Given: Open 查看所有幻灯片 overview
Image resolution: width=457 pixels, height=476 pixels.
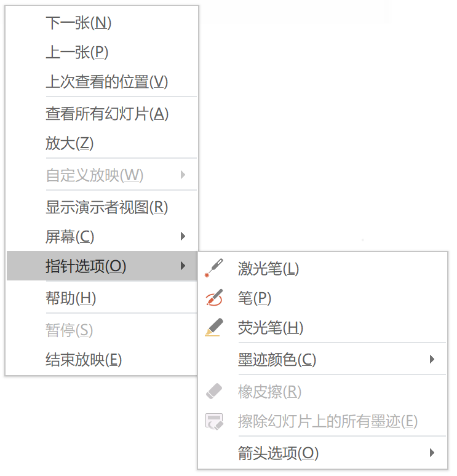Looking at the screenshot, I should 107,114.
